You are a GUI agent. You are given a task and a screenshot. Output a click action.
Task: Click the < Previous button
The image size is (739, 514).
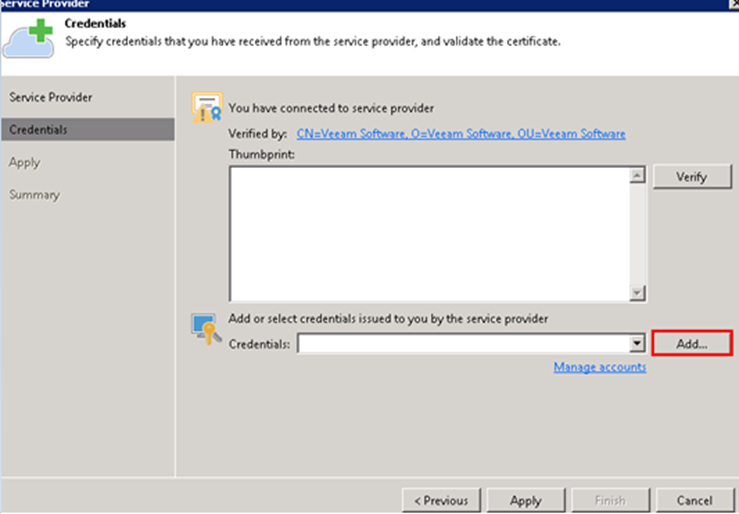[x=441, y=500]
